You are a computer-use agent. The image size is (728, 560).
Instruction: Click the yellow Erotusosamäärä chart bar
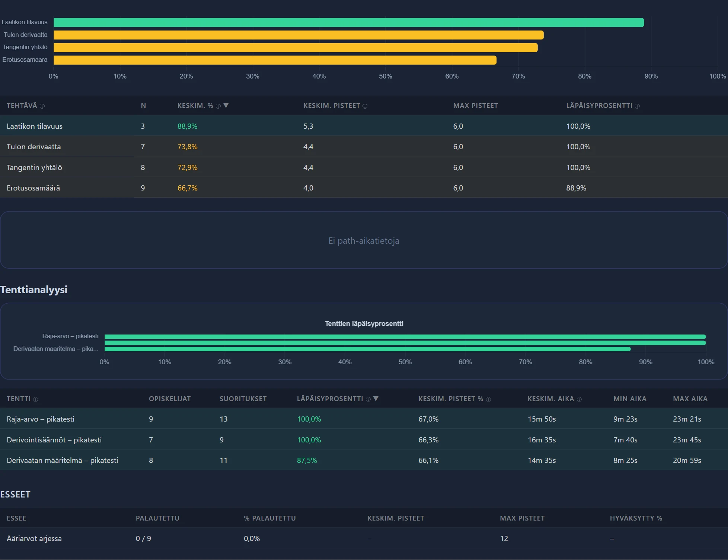point(275,60)
